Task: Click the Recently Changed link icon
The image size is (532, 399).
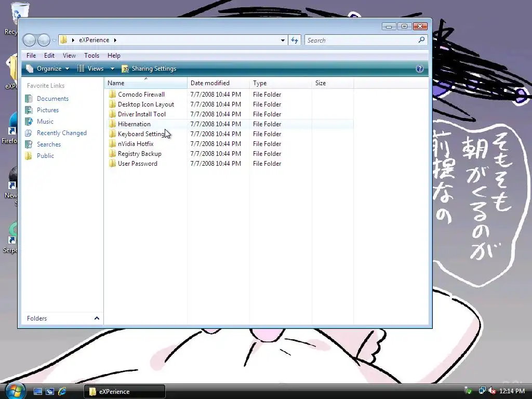Action: click(x=29, y=133)
